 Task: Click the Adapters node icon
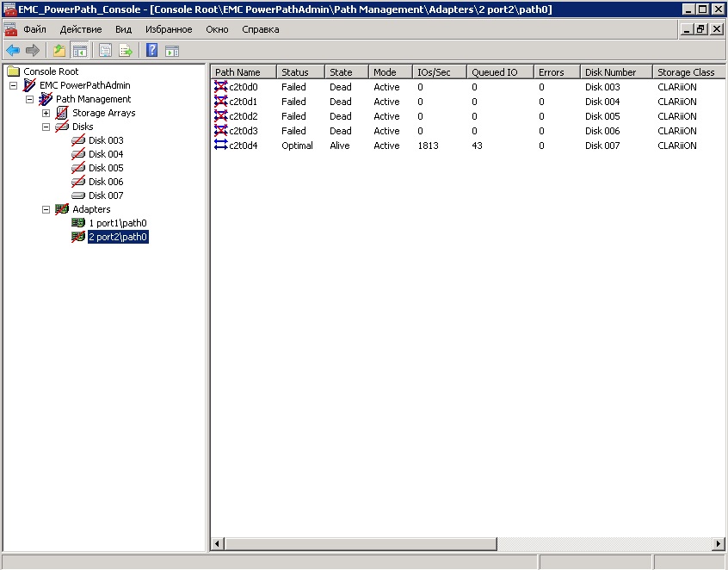click(62, 209)
